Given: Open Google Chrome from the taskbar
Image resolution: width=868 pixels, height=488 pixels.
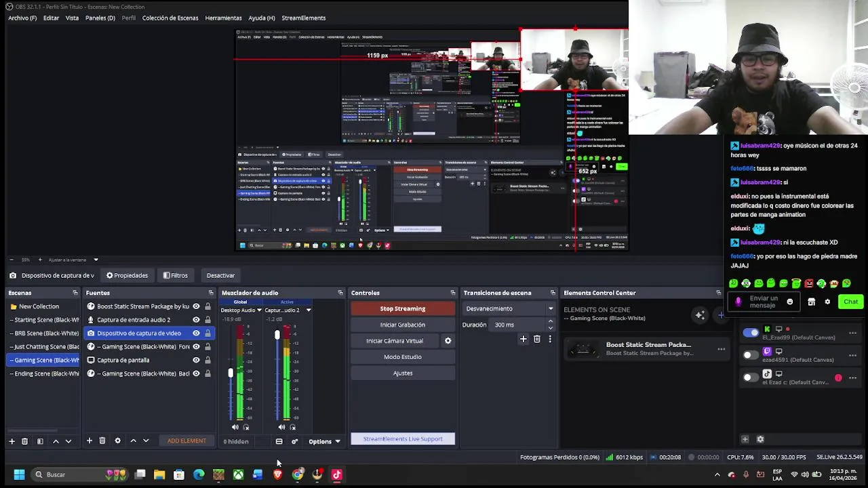Looking at the screenshot, I should click(x=297, y=474).
